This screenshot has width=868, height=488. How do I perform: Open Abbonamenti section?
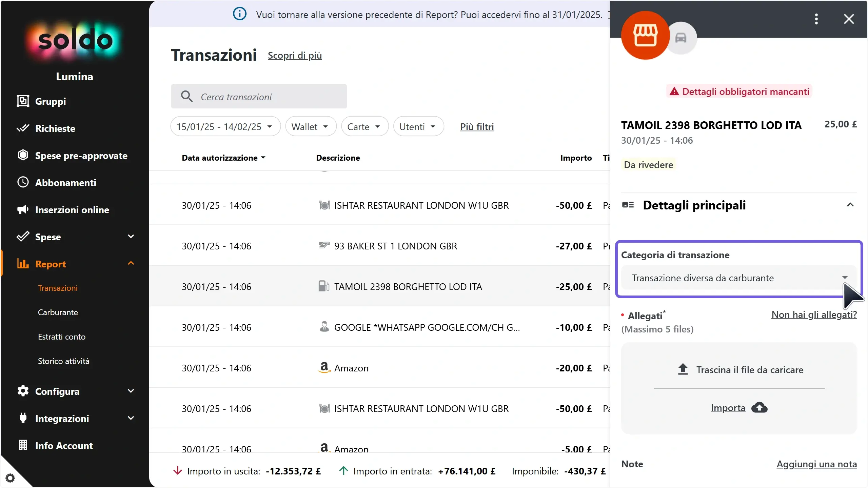66,183
